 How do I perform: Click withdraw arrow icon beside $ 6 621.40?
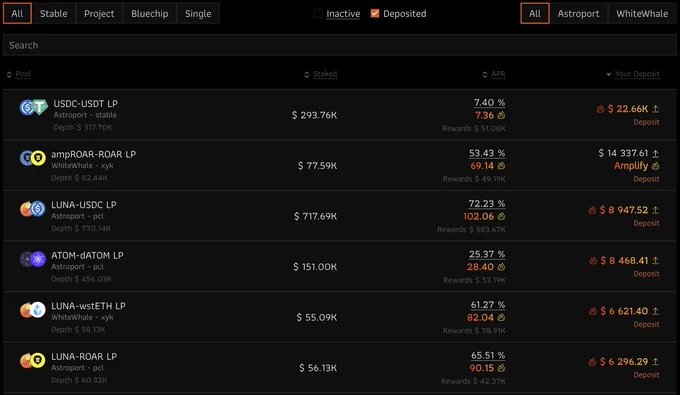point(656,311)
